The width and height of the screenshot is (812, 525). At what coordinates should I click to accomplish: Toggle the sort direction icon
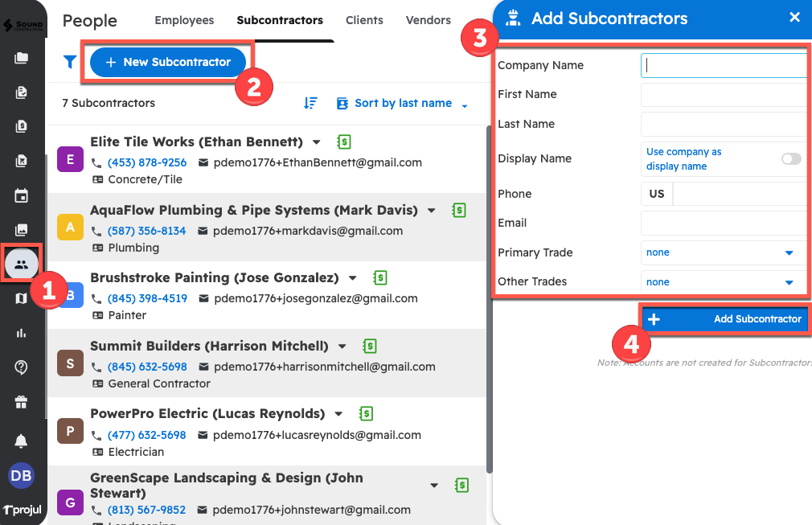(x=310, y=103)
